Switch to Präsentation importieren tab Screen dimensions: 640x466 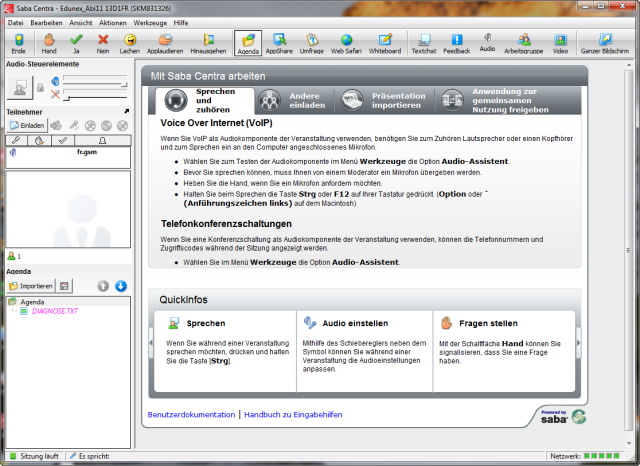click(x=384, y=100)
